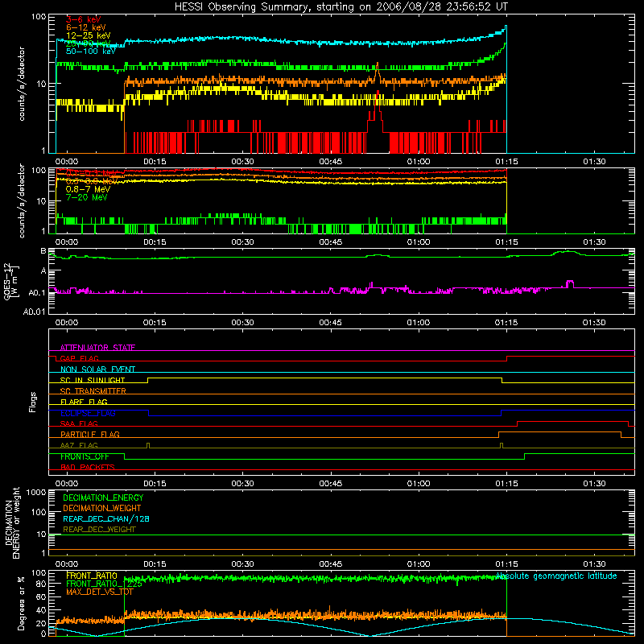The height and width of the screenshot is (644, 644).
Task: Select the NON_SOLAR_EVENT flag label
Action: (x=97, y=369)
